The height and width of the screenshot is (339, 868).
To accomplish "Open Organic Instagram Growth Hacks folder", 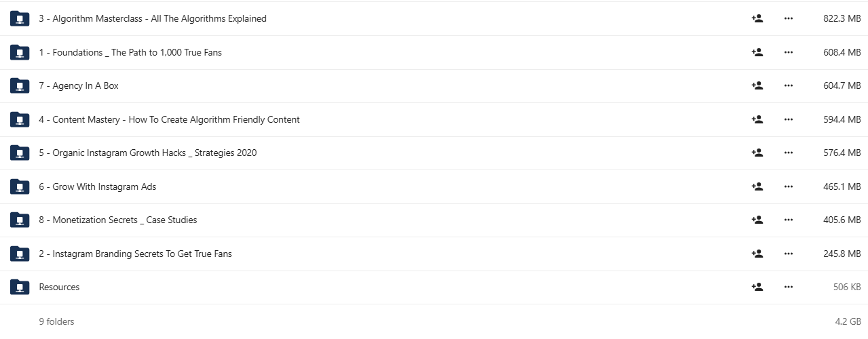I will [x=148, y=153].
